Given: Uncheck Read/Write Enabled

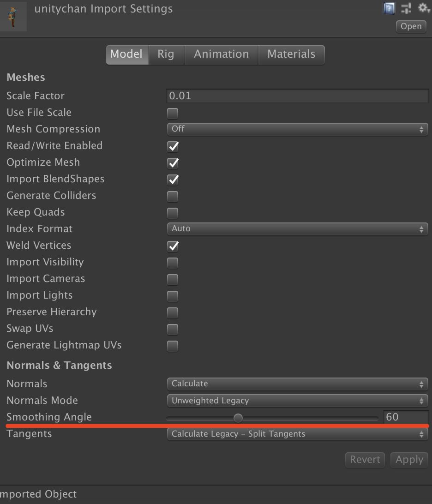Looking at the screenshot, I should coord(173,146).
